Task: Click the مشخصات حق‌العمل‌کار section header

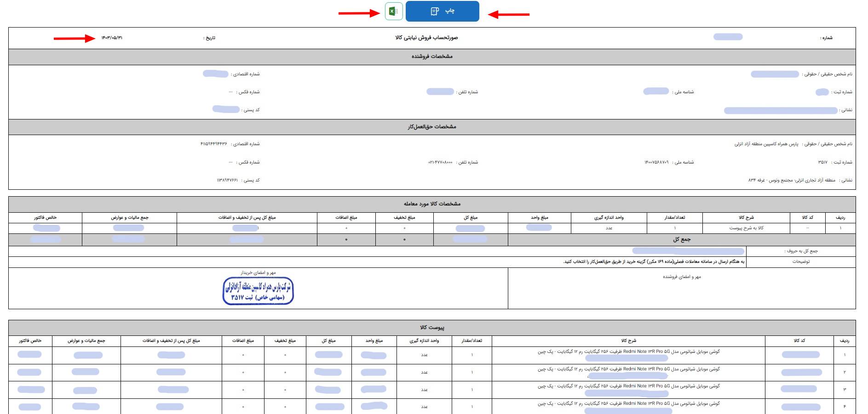Action: [432, 127]
